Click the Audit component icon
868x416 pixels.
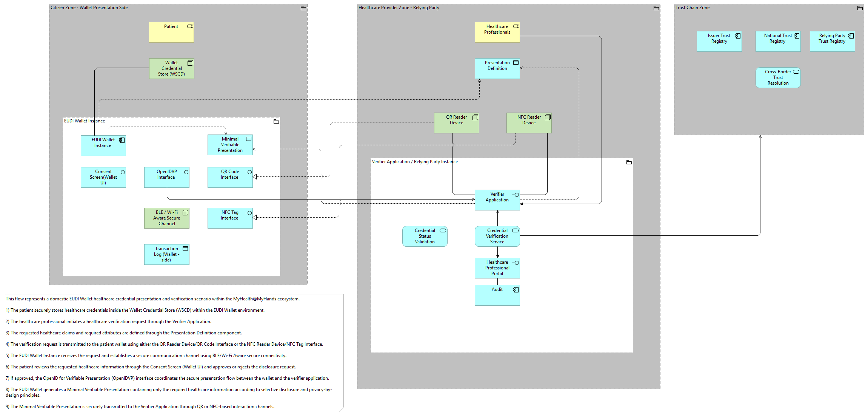tap(516, 290)
